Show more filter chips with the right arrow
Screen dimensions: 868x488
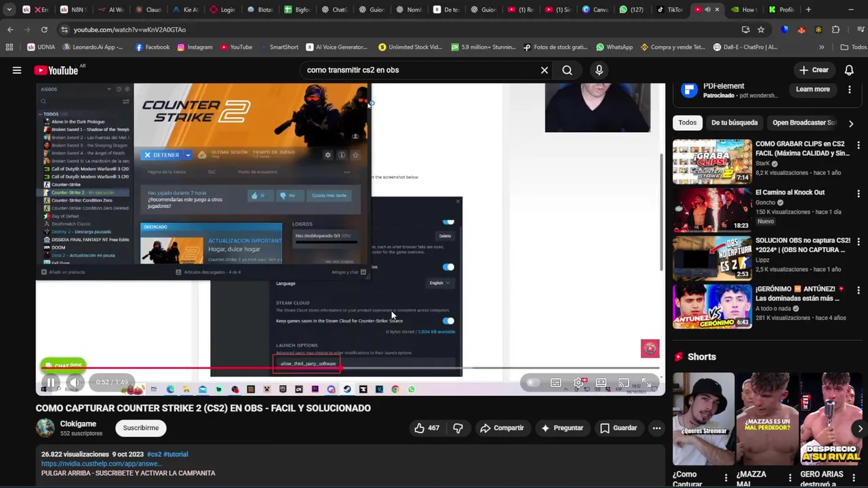(851, 123)
